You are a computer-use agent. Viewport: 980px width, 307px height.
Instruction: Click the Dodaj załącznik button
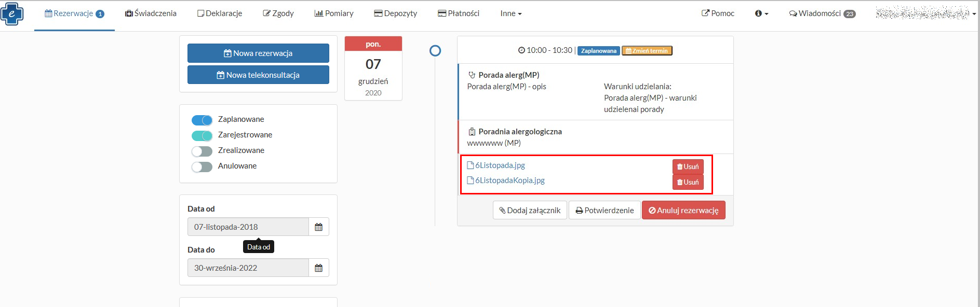(x=530, y=210)
